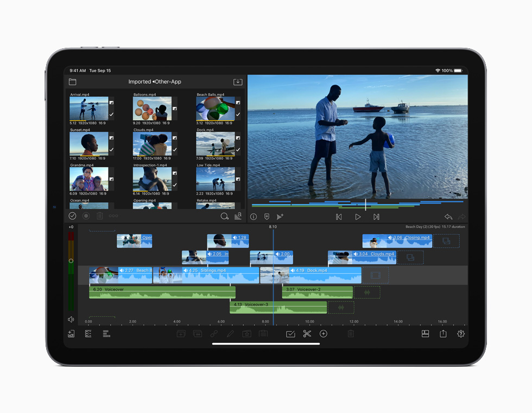Open the search in the media library

[x=225, y=216]
